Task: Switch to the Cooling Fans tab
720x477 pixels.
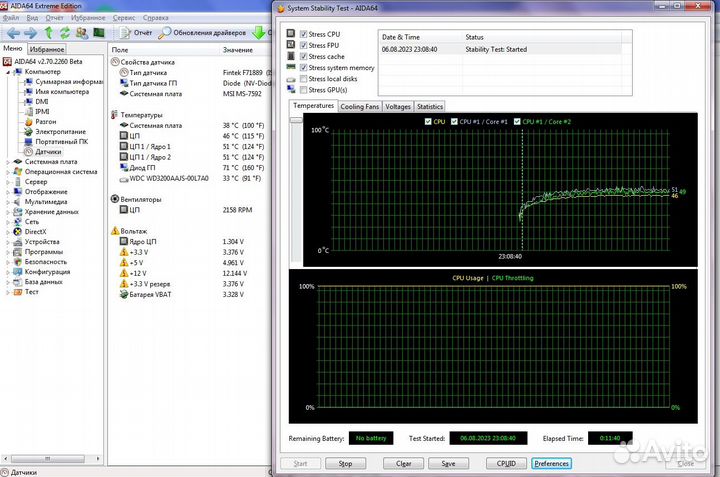Action: coord(359,106)
